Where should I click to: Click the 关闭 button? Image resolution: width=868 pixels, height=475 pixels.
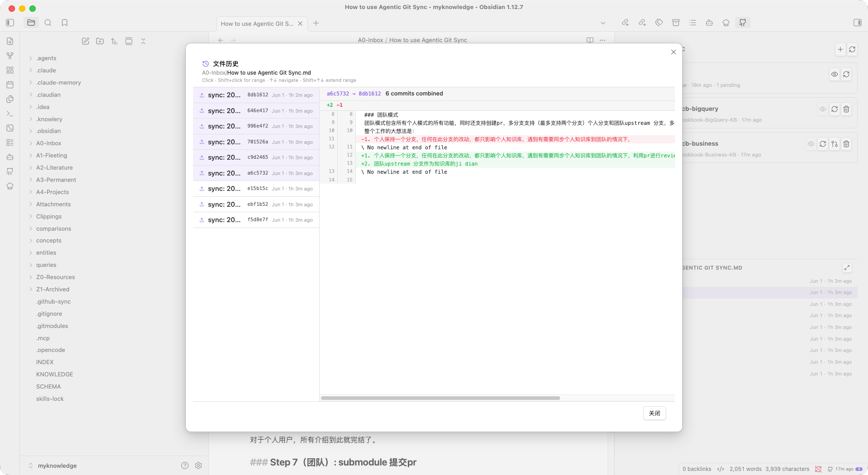(655, 413)
